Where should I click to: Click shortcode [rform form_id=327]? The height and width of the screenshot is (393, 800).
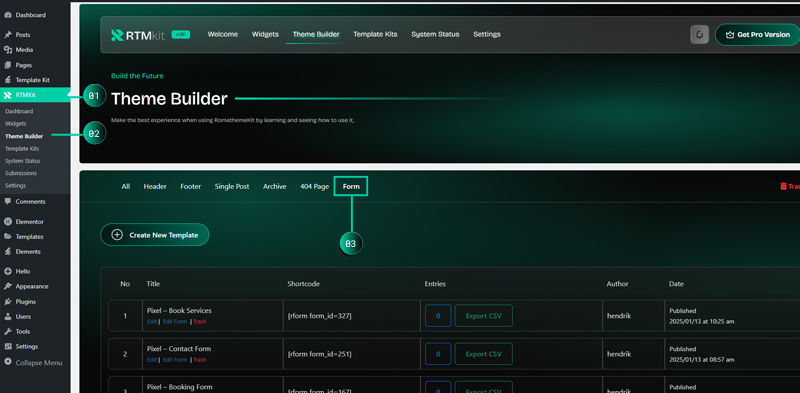tap(319, 316)
